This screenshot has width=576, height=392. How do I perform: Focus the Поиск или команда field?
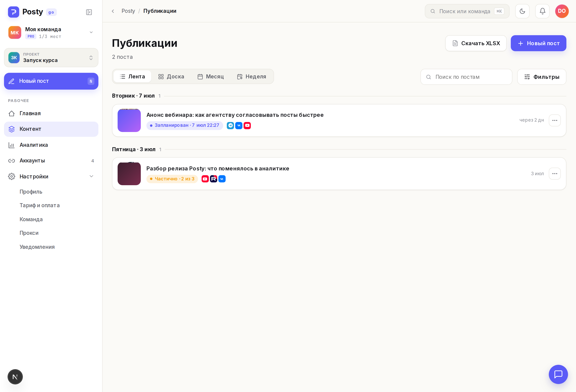click(x=467, y=11)
